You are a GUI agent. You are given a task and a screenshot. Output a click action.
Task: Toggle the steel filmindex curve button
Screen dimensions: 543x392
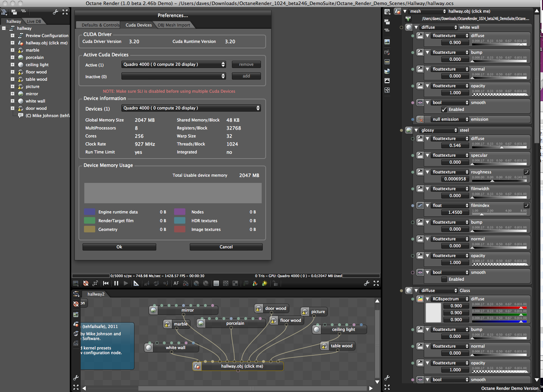[x=526, y=205]
